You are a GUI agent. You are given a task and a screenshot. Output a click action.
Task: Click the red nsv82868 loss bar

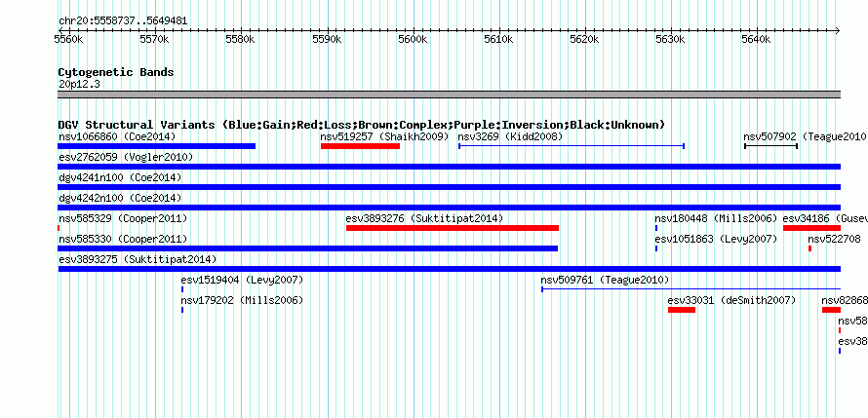pos(832,310)
